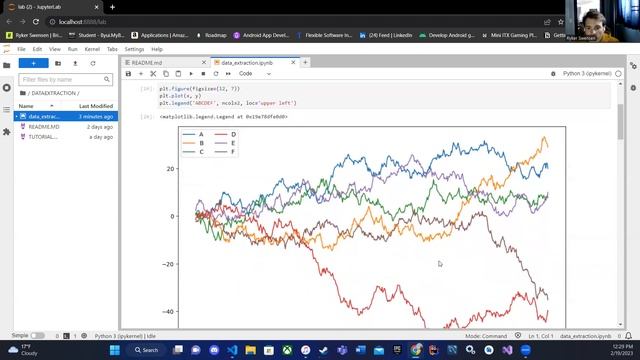Viewport: 640px width, 360px height.
Task: Click the blue New Launcher plus button
Action: (33, 63)
